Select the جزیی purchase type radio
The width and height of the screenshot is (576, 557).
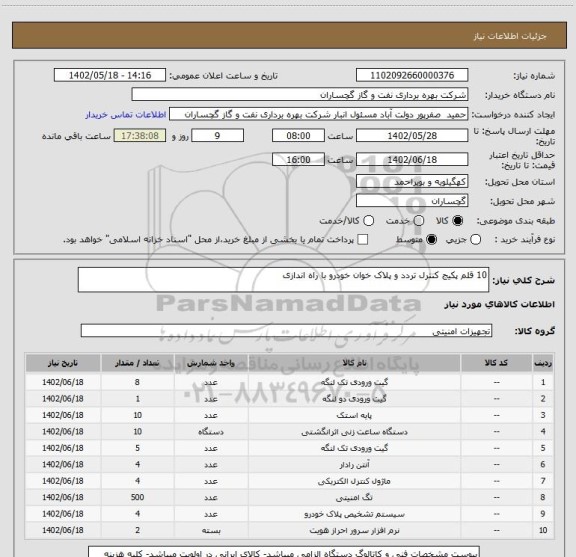point(475,240)
